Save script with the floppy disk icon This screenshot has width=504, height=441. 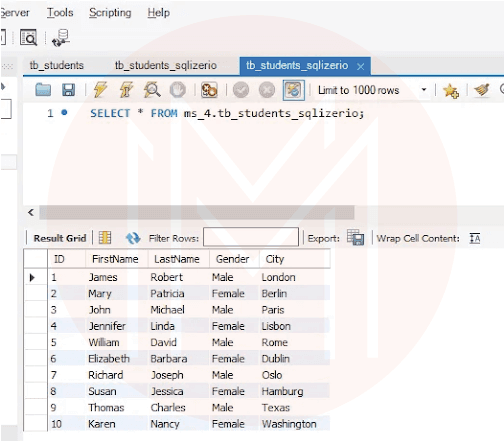click(68, 90)
